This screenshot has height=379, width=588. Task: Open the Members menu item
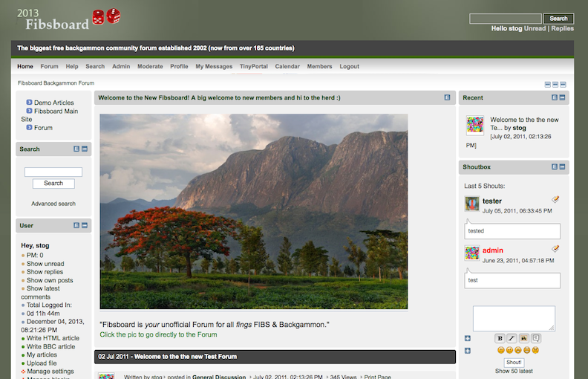(x=319, y=66)
